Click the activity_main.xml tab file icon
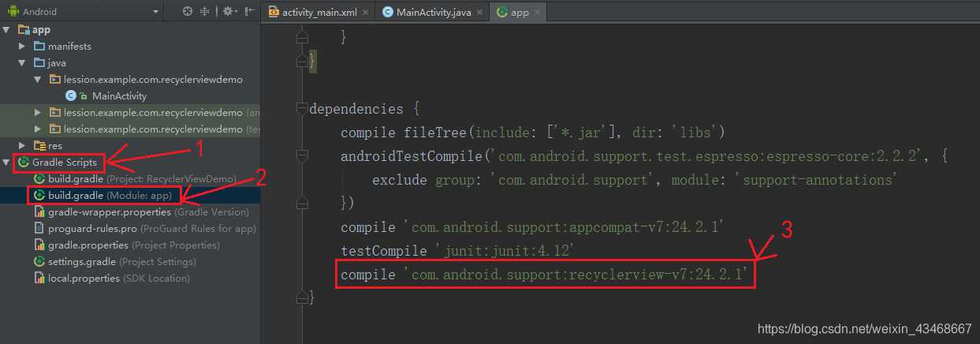 pyautogui.click(x=274, y=12)
